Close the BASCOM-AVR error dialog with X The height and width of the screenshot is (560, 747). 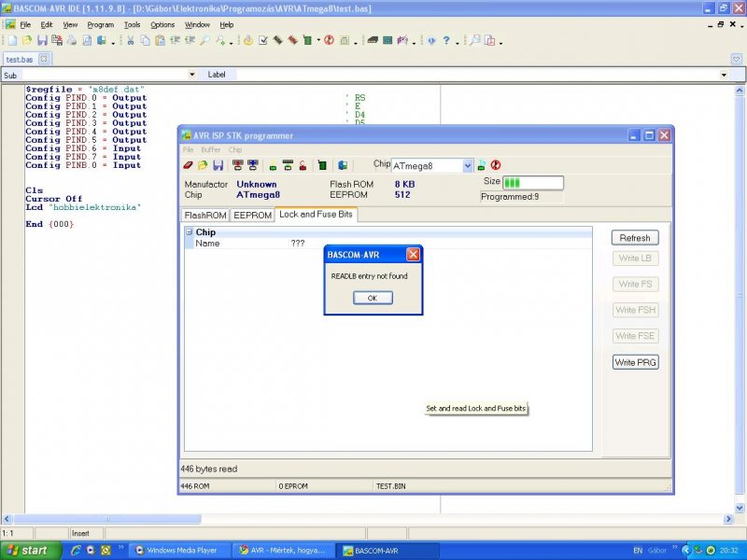point(413,255)
